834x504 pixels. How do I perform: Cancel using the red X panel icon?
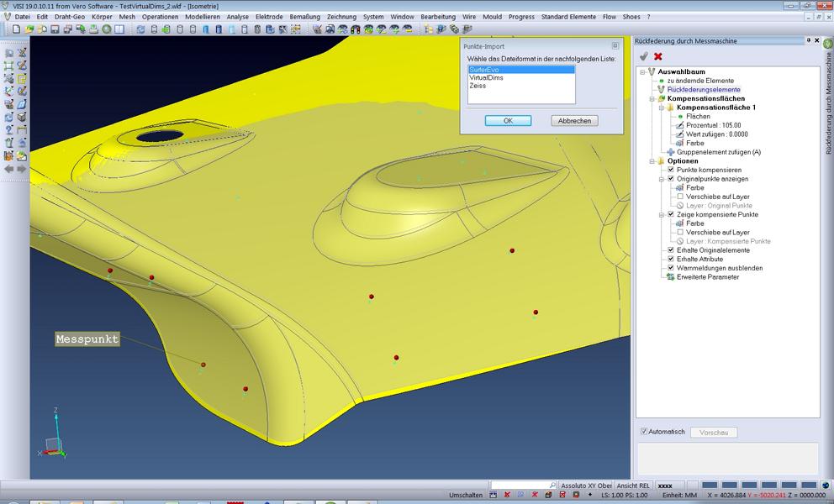[658, 55]
